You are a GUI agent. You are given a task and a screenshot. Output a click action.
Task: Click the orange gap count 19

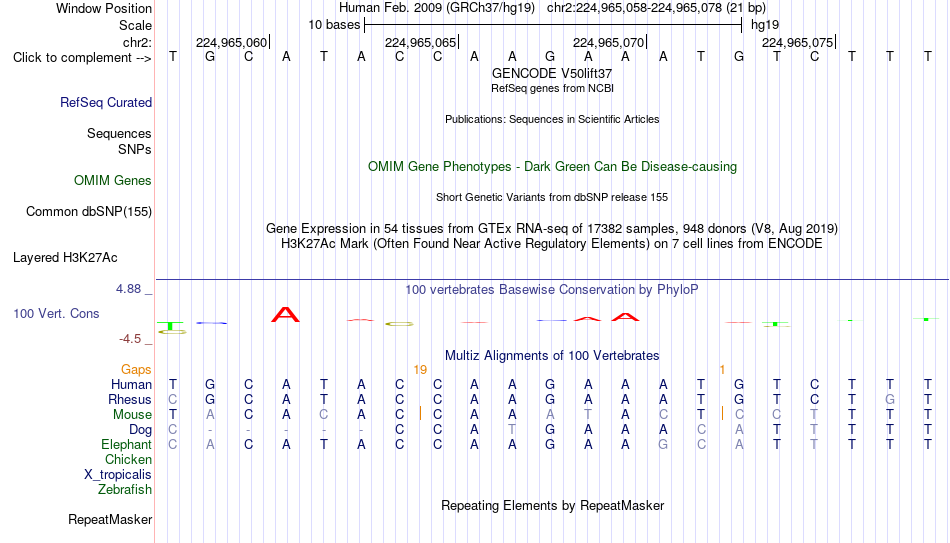click(420, 370)
